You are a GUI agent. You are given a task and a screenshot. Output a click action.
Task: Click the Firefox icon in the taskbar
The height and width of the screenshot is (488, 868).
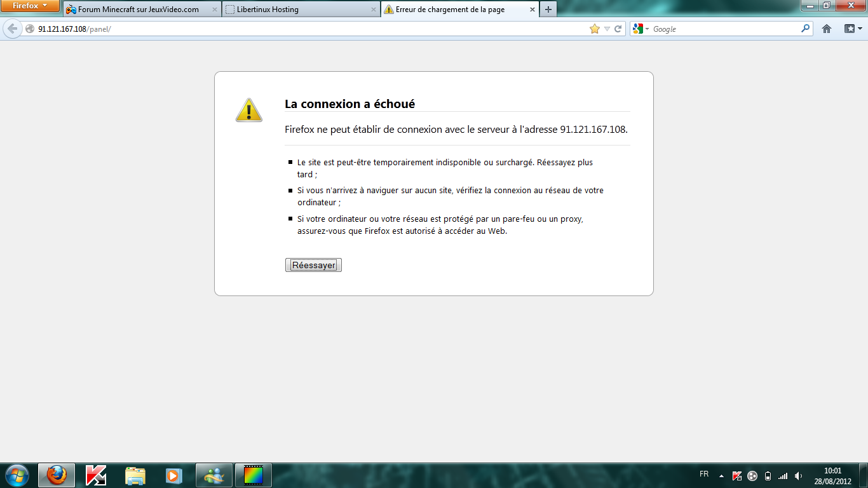tap(57, 475)
